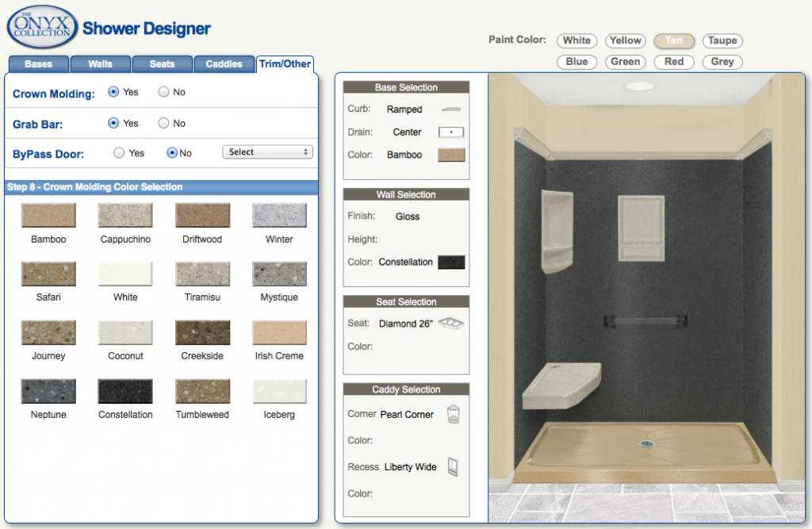
Task: Pick the Winter color swatch
Action: coord(279,215)
